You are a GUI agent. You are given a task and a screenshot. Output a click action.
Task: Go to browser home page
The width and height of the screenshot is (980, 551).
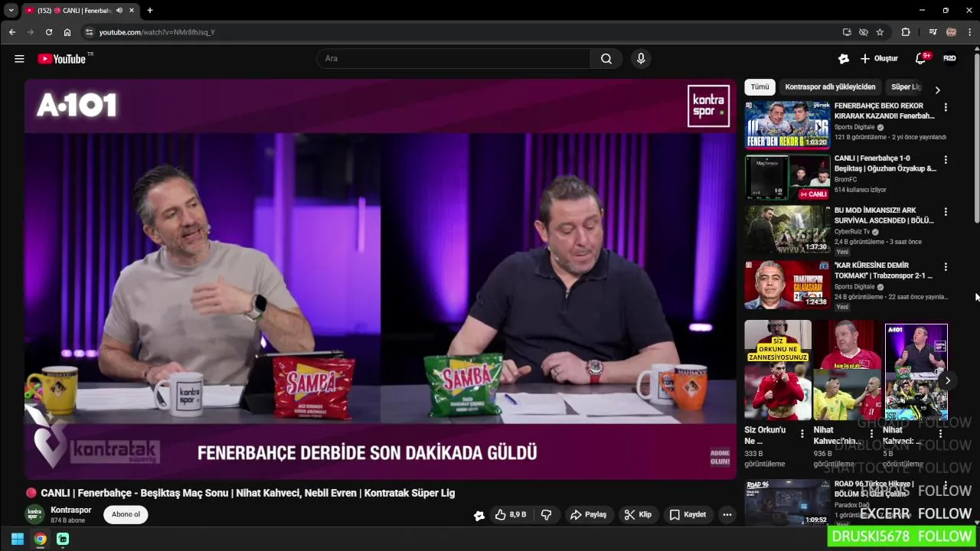click(67, 32)
